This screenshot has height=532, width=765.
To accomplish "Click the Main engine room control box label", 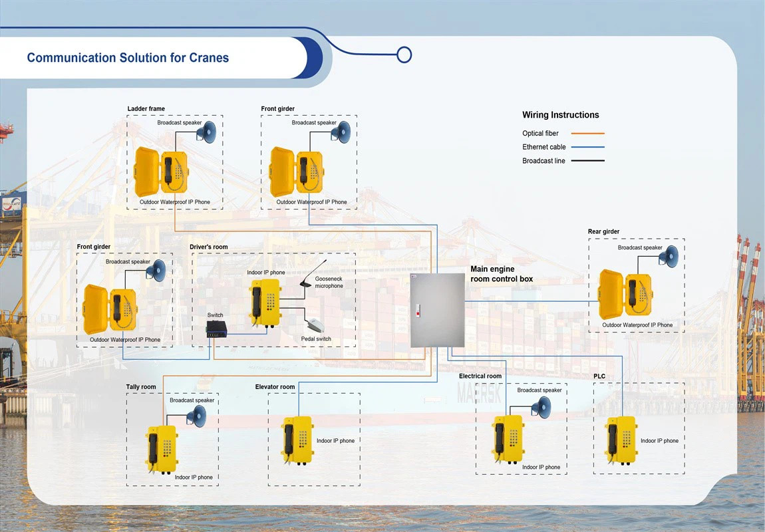I will point(502,274).
